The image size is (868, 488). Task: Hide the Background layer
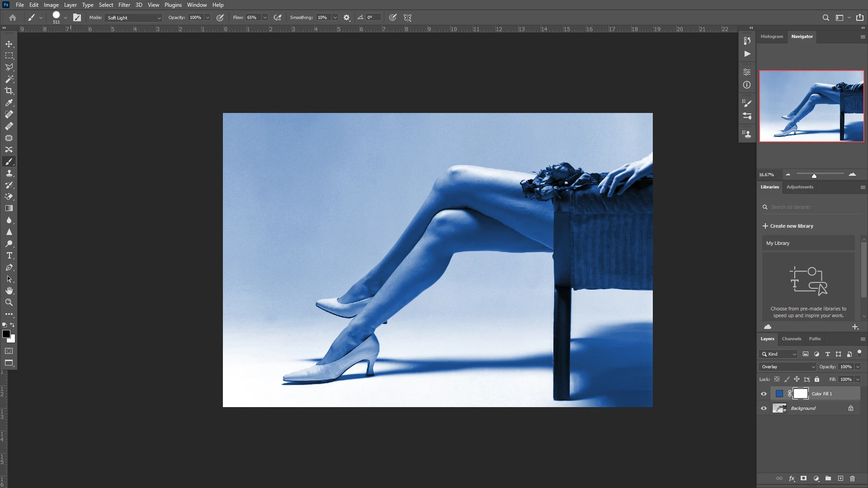click(x=764, y=408)
